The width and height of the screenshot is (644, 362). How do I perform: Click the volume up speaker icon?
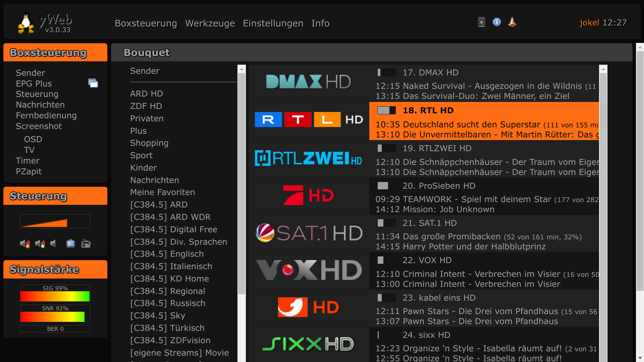(40, 244)
